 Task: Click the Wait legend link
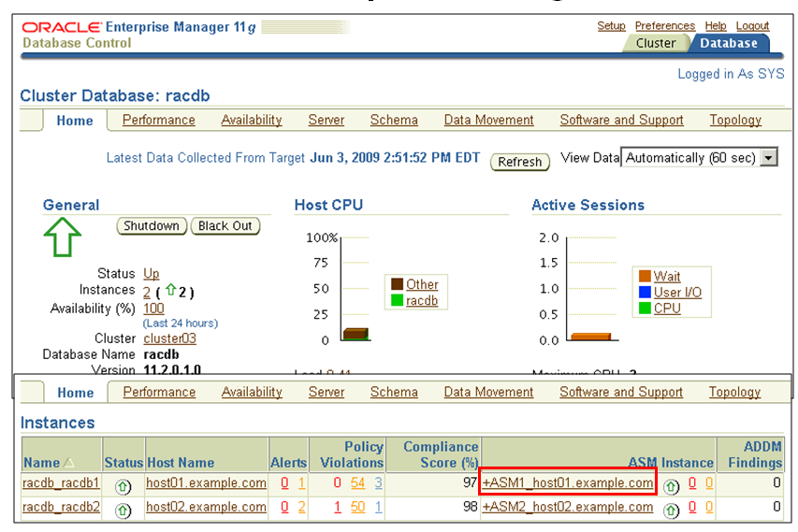click(x=667, y=276)
